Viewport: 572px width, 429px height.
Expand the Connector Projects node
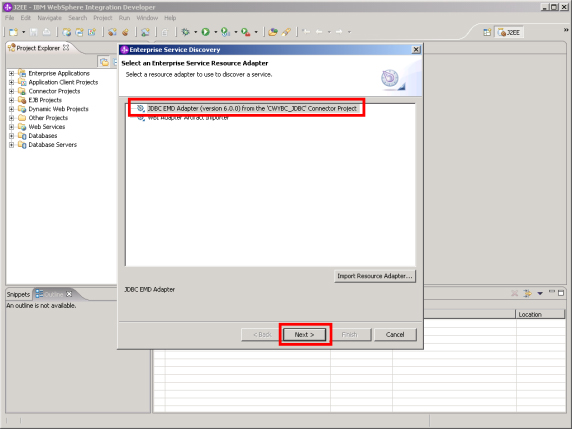click(11, 91)
